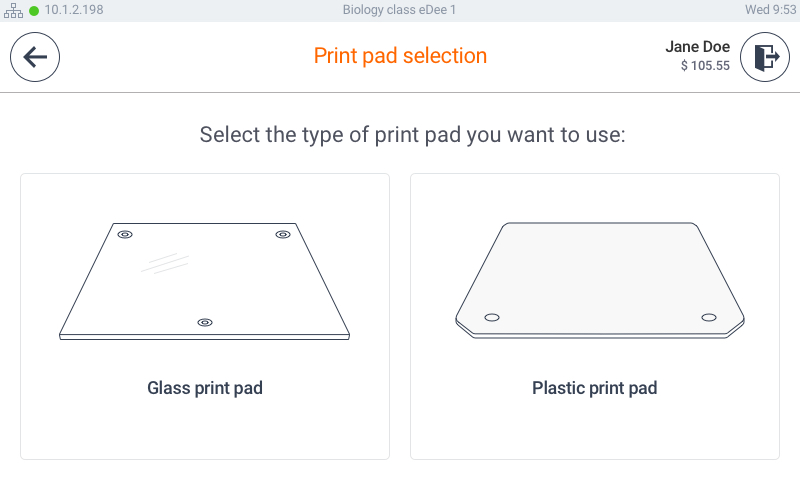This screenshot has width=800, height=480.
Task: Select the plastic print pad illustration
Action: click(x=600, y=280)
